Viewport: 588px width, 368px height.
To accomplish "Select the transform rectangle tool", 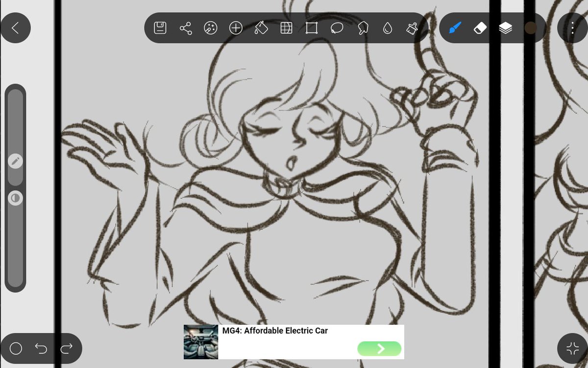I will pos(312,28).
